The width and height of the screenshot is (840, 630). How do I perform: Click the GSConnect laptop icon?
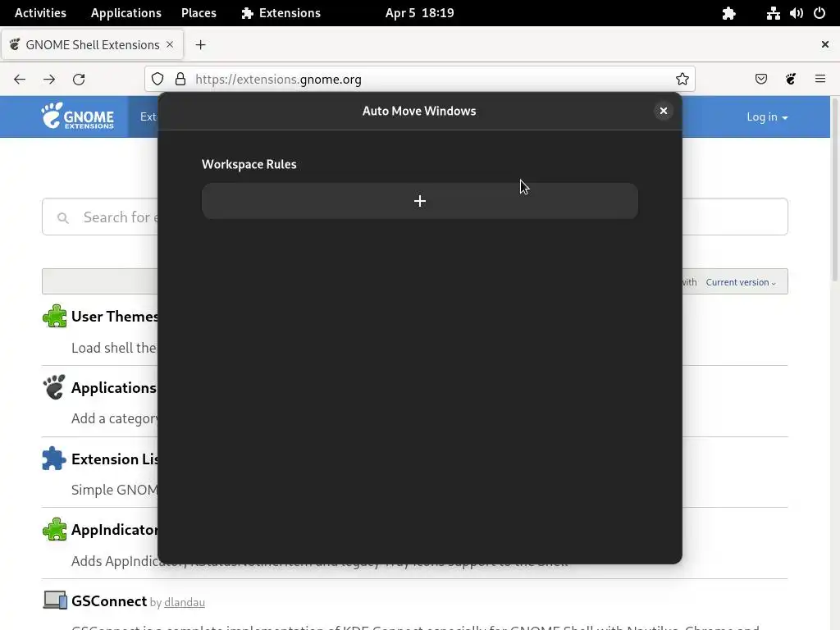click(55, 600)
